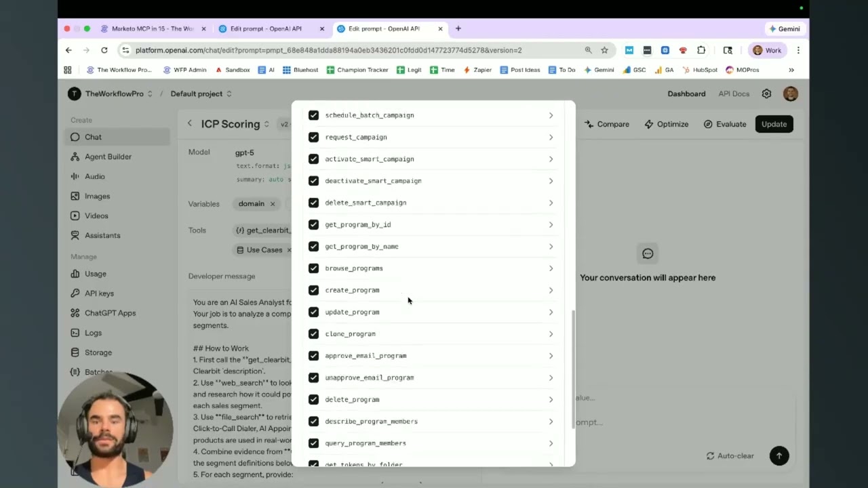The image size is (868, 488).
Task: Open the Usage page
Action: (118, 274)
